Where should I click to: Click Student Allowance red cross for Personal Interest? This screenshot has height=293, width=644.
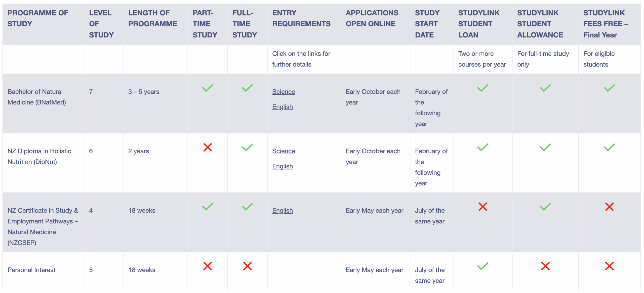tap(545, 266)
